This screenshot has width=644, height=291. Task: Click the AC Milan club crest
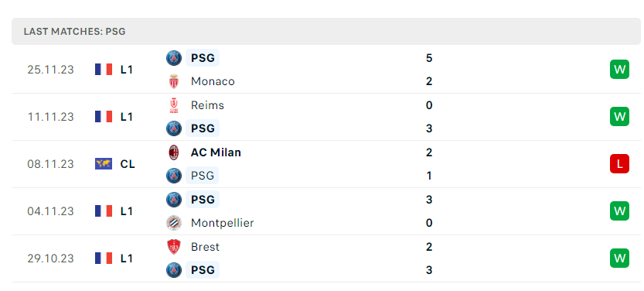[x=174, y=152]
